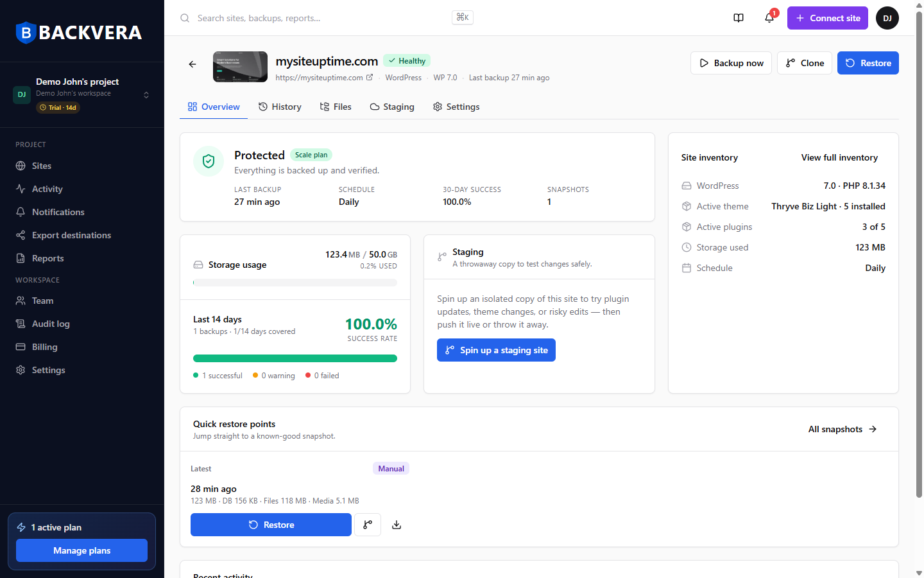The width and height of the screenshot is (924, 578).
Task: Click the Schedule calendar icon
Action: click(x=687, y=268)
